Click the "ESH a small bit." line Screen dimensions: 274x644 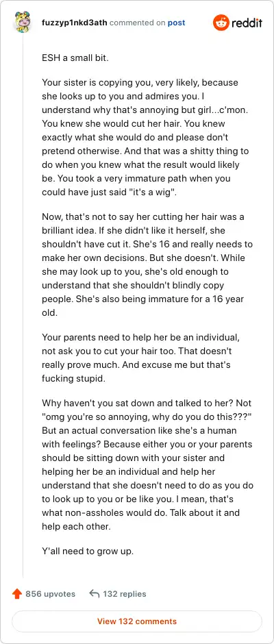(x=75, y=58)
